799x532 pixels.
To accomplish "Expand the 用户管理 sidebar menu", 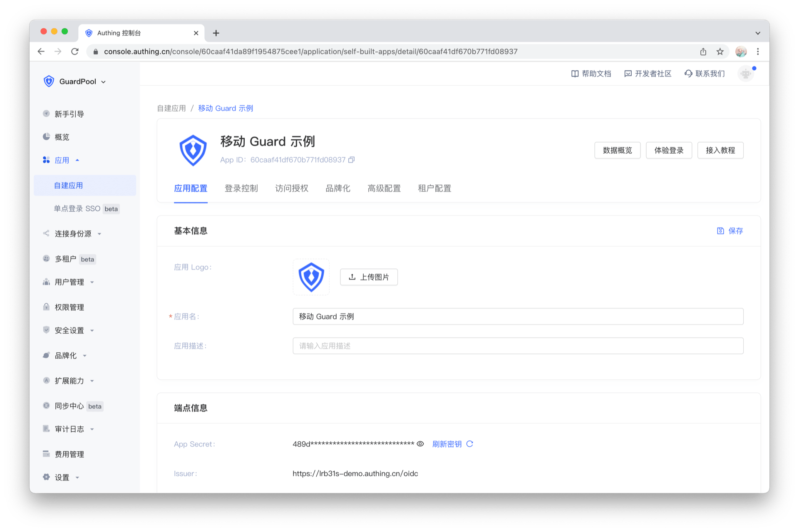I will tap(69, 282).
